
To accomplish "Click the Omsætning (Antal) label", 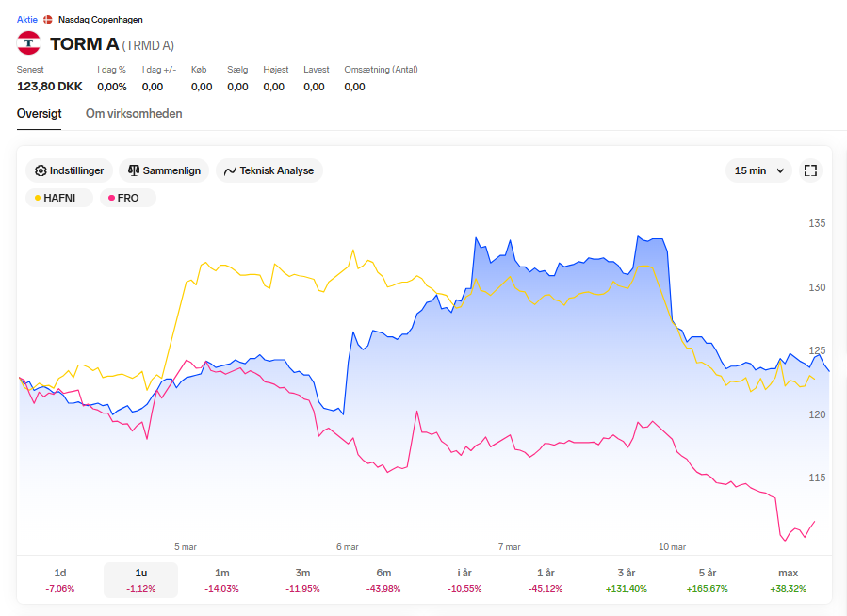I will [x=381, y=70].
